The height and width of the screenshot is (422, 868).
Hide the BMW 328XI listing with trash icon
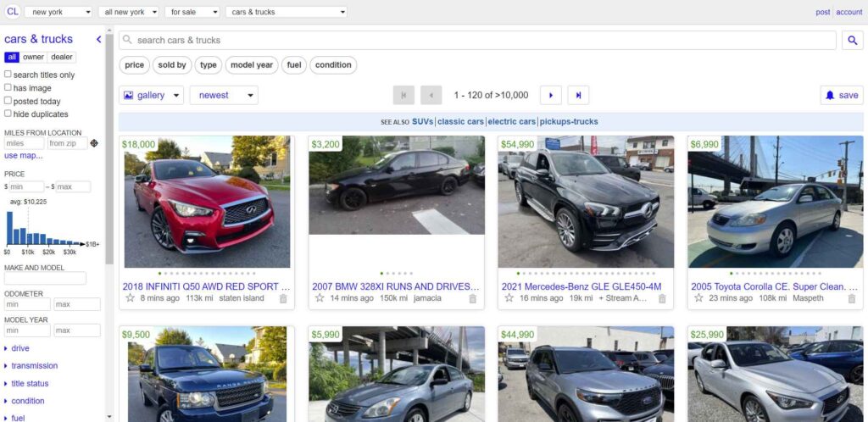click(x=472, y=298)
